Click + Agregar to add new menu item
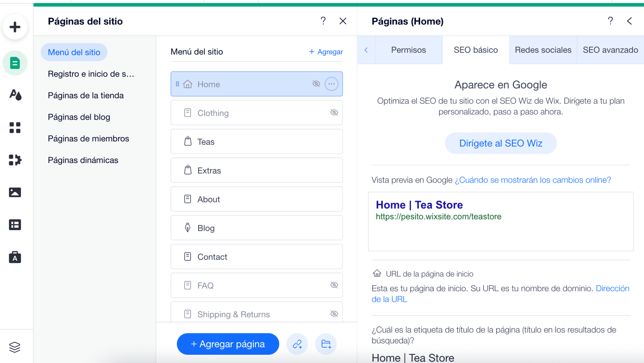 click(326, 51)
